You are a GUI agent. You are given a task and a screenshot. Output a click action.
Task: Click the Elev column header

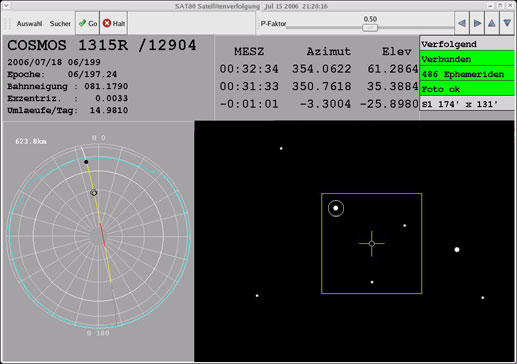397,51
